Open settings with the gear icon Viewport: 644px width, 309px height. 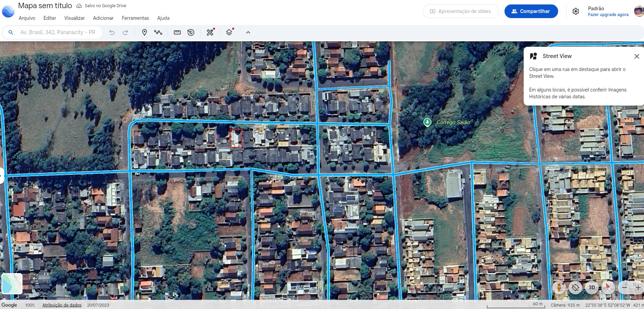click(x=575, y=11)
